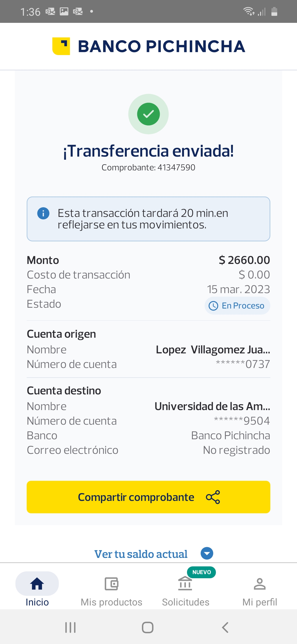
Task: Tap Ver tu saldo actual link
Action: (141, 554)
